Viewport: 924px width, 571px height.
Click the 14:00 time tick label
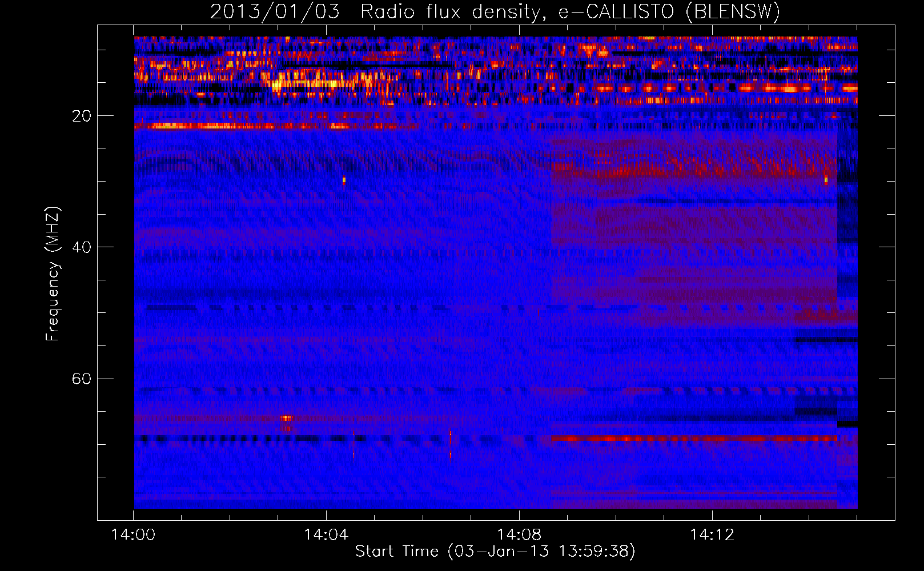coord(133,535)
